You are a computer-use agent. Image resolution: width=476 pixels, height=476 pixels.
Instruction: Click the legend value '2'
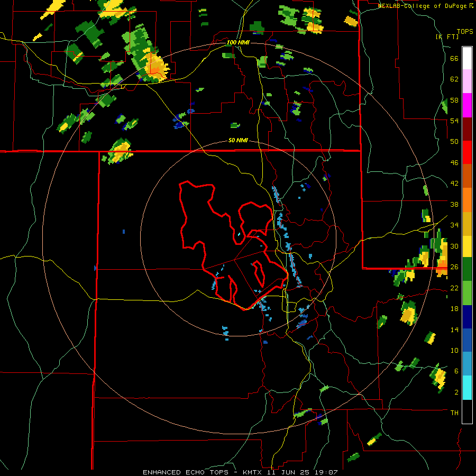(456, 392)
